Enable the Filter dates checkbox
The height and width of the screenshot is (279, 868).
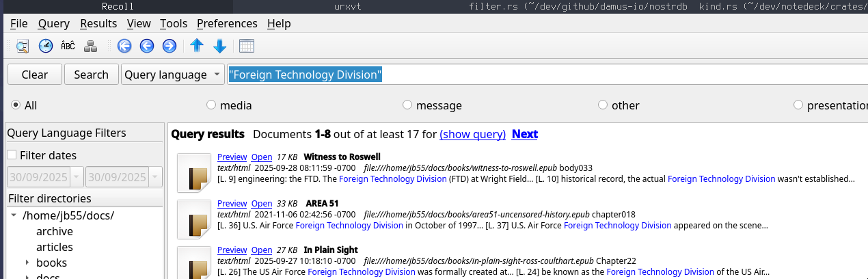[x=12, y=155]
